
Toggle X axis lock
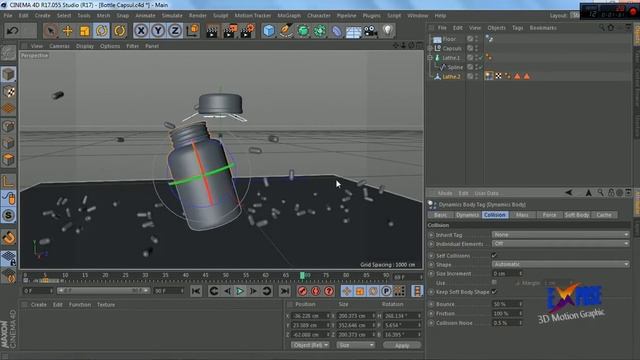coord(141,31)
